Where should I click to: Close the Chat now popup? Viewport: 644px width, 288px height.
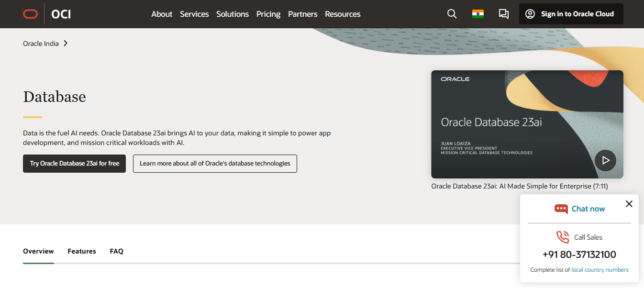629,204
